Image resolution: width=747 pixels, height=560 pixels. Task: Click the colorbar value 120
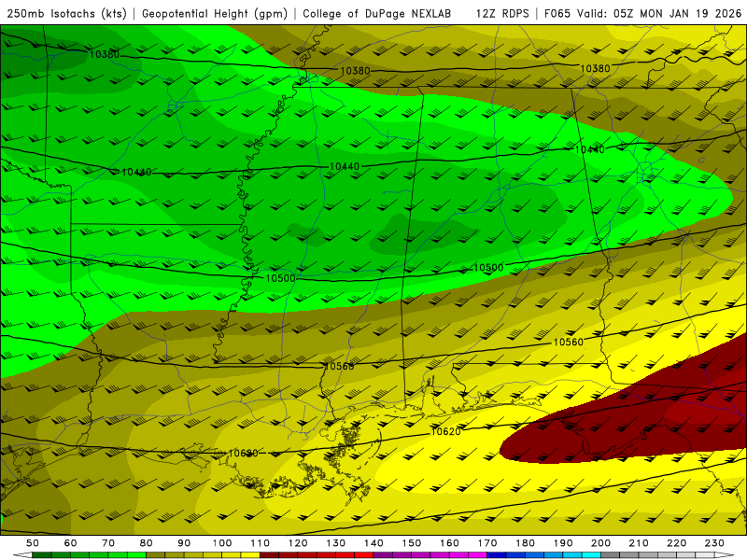pos(298,543)
